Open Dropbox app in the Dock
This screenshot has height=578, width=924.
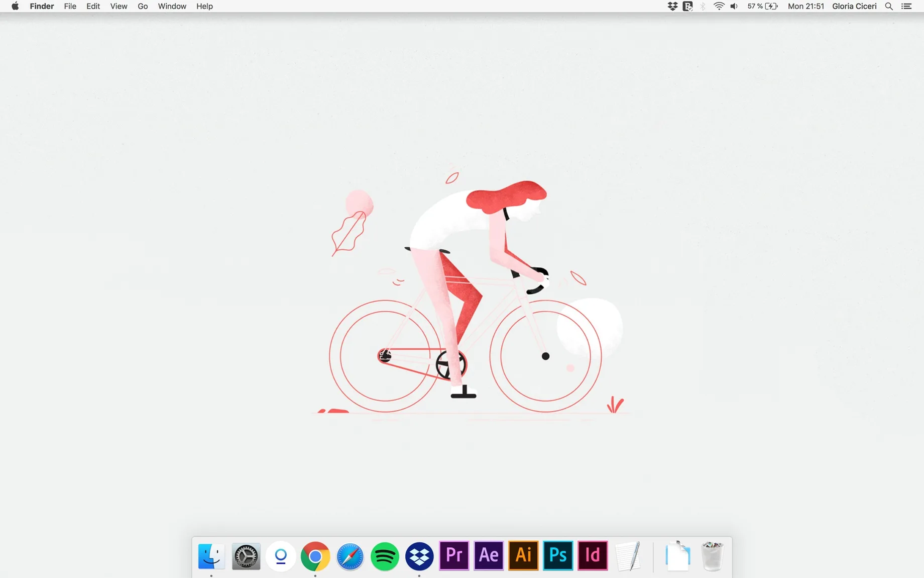coord(419,556)
